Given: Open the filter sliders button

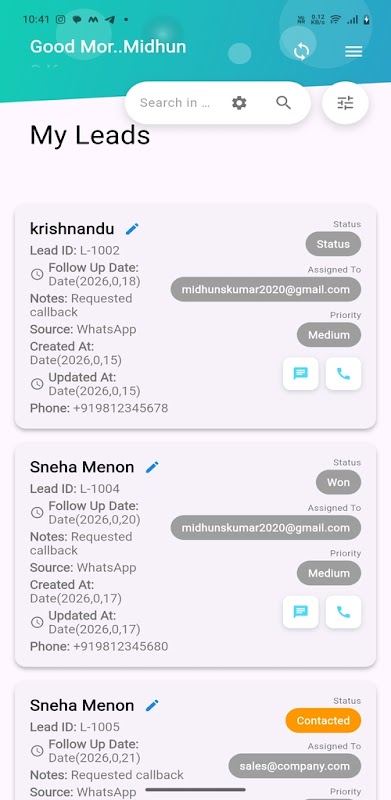Looking at the screenshot, I should [346, 103].
